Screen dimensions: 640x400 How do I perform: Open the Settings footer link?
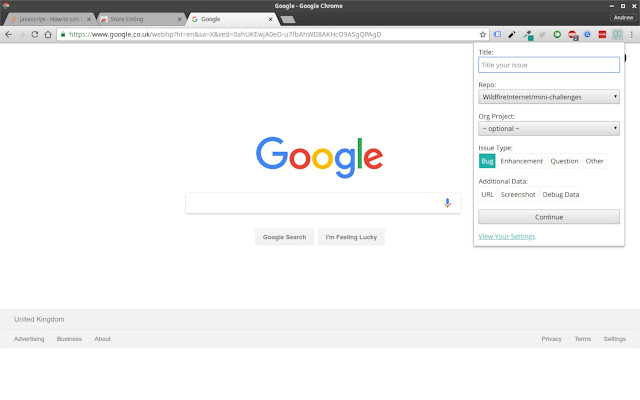click(x=614, y=339)
